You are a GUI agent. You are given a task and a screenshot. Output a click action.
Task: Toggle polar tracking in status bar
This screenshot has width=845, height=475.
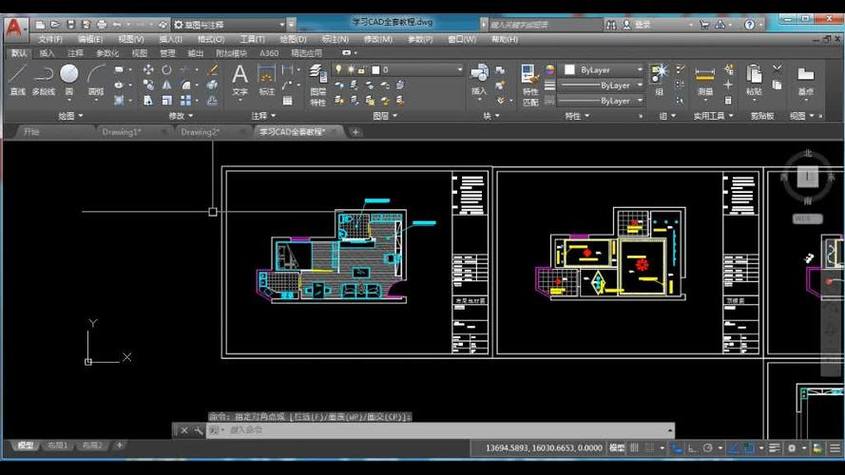pos(708,448)
